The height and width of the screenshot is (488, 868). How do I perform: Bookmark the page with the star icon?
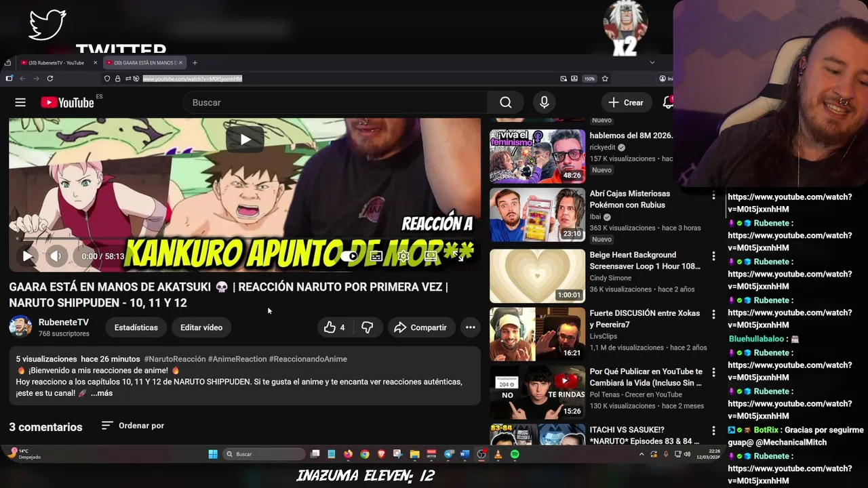pos(605,79)
